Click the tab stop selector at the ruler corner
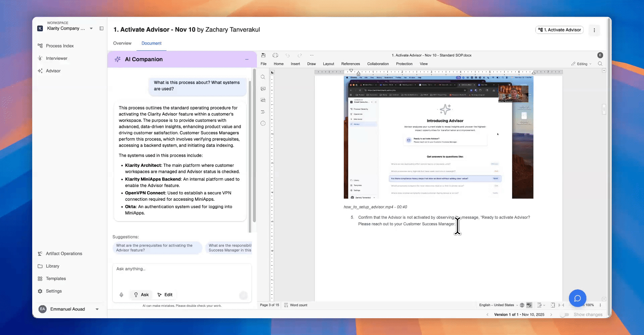The height and width of the screenshot is (335, 644). (x=272, y=72)
